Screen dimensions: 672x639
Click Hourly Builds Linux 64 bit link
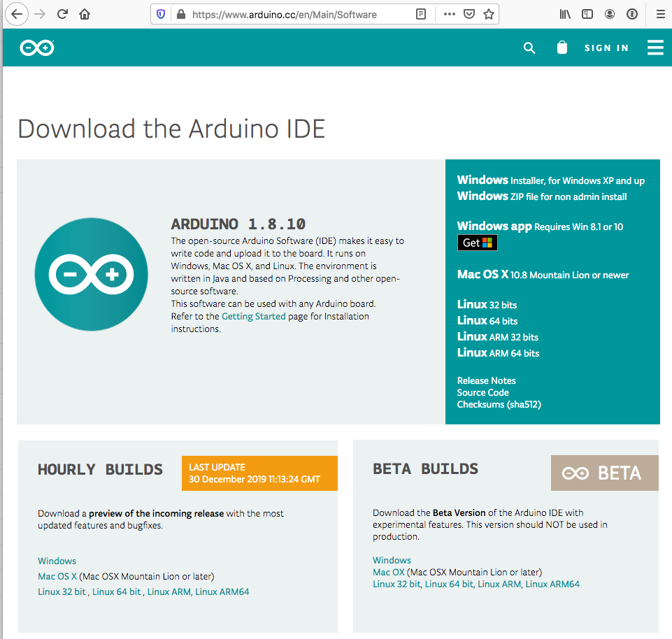pos(117,592)
